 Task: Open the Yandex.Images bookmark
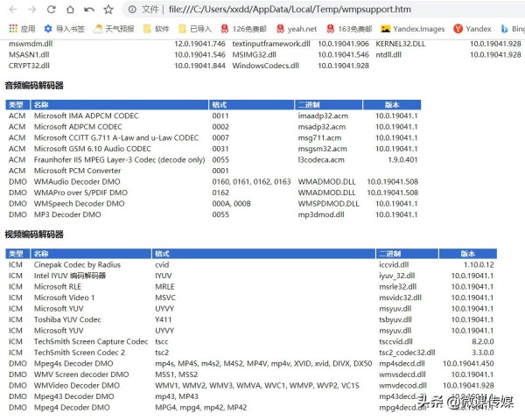(412, 29)
